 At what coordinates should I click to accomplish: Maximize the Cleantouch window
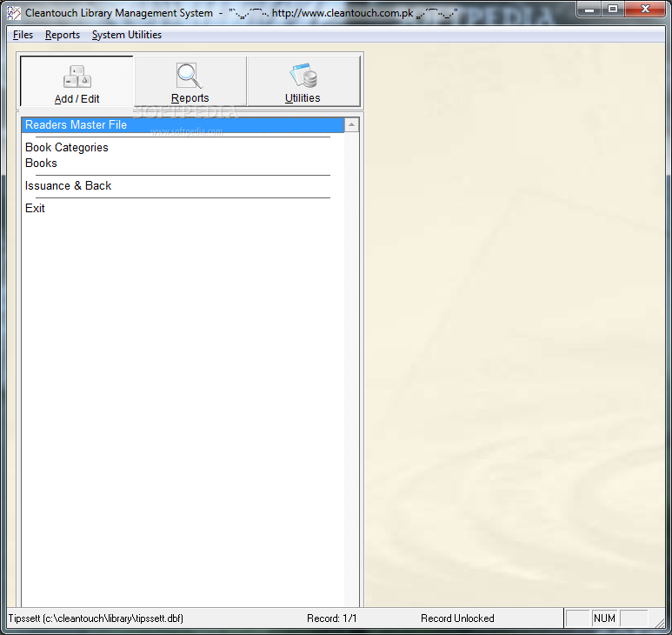click(x=613, y=9)
